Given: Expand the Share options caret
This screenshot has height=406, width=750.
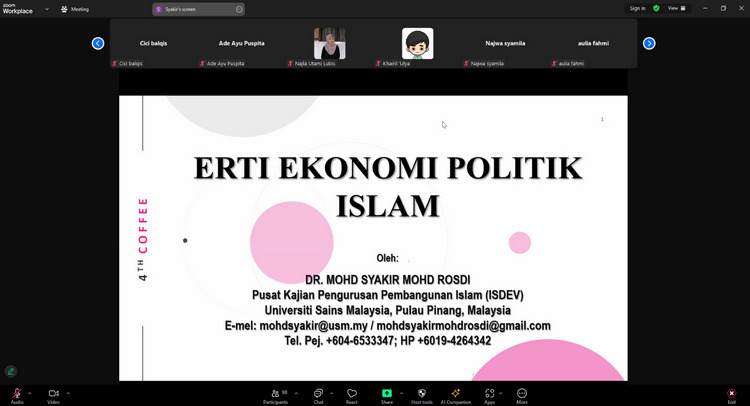Looking at the screenshot, I should [401, 393].
